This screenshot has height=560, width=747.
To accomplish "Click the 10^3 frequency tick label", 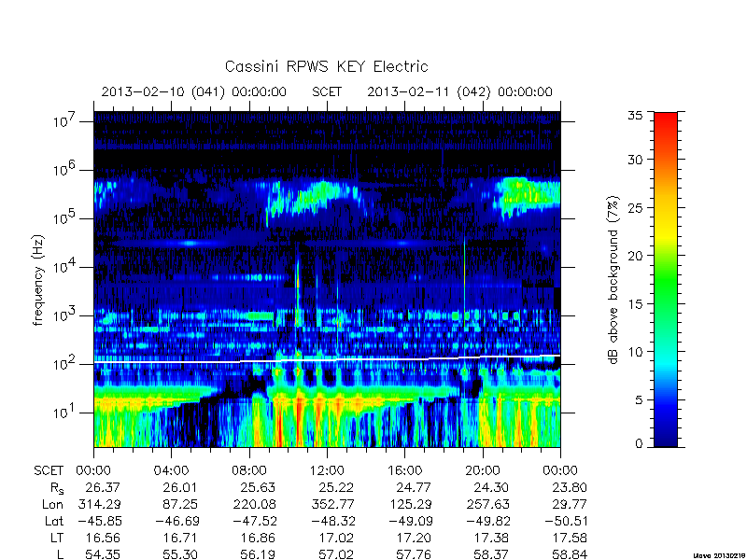I will tap(65, 315).
